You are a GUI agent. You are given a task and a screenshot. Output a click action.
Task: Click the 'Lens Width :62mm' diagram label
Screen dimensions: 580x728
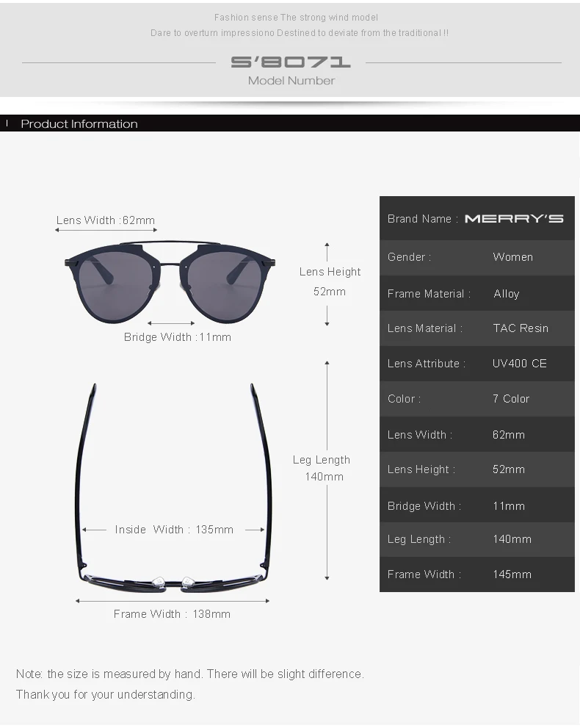[106, 220]
